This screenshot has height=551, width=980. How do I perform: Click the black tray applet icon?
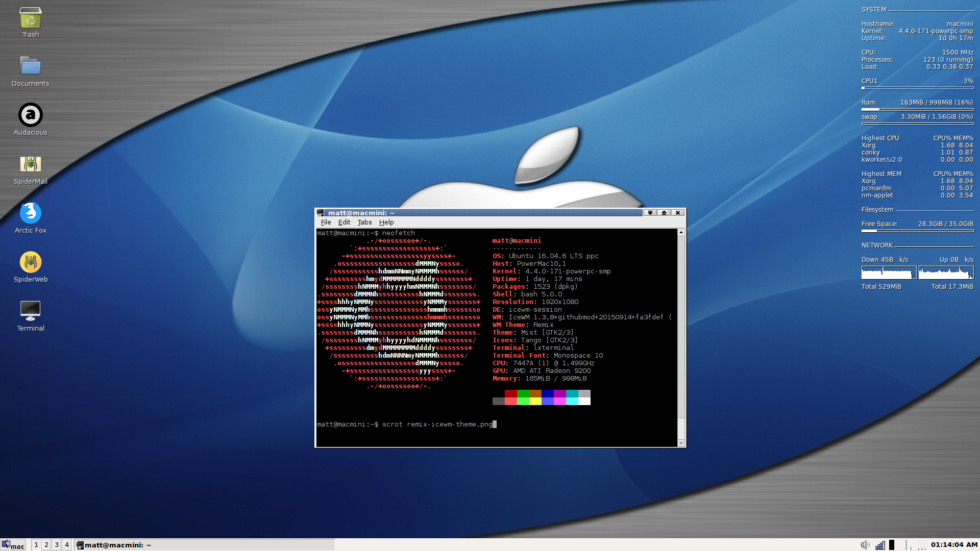[x=892, y=545]
